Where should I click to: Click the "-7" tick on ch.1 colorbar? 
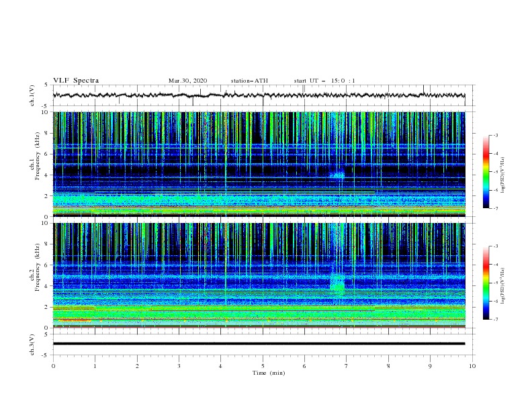point(496,208)
